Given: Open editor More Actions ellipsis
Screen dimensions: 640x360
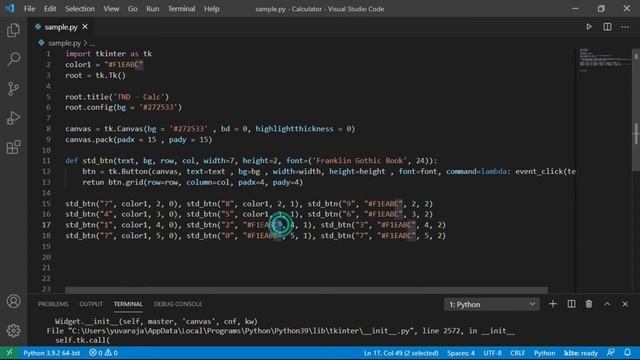Looking at the screenshot, I should pos(625,27).
